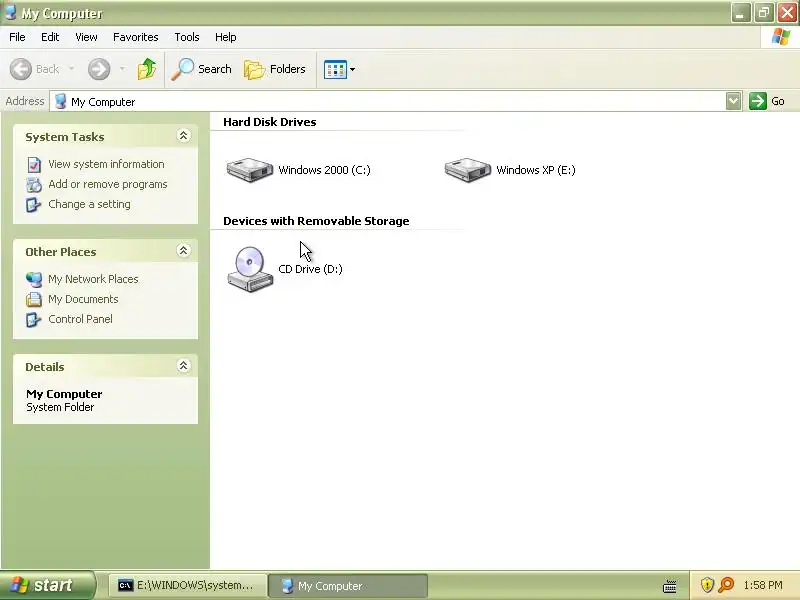Click View system information link

[x=106, y=164]
